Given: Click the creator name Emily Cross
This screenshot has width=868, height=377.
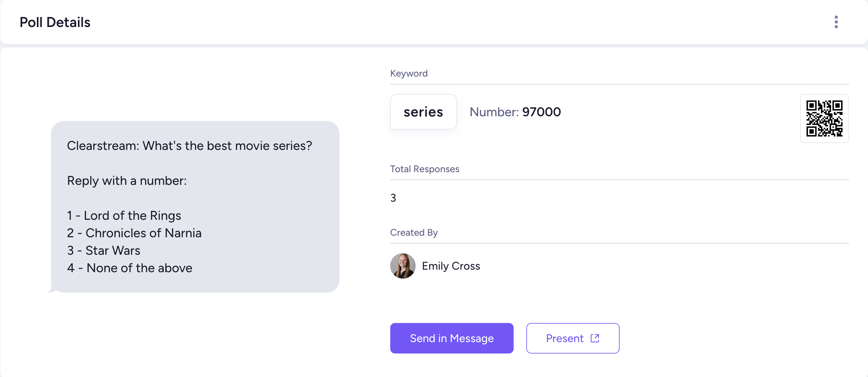Looking at the screenshot, I should [x=450, y=266].
